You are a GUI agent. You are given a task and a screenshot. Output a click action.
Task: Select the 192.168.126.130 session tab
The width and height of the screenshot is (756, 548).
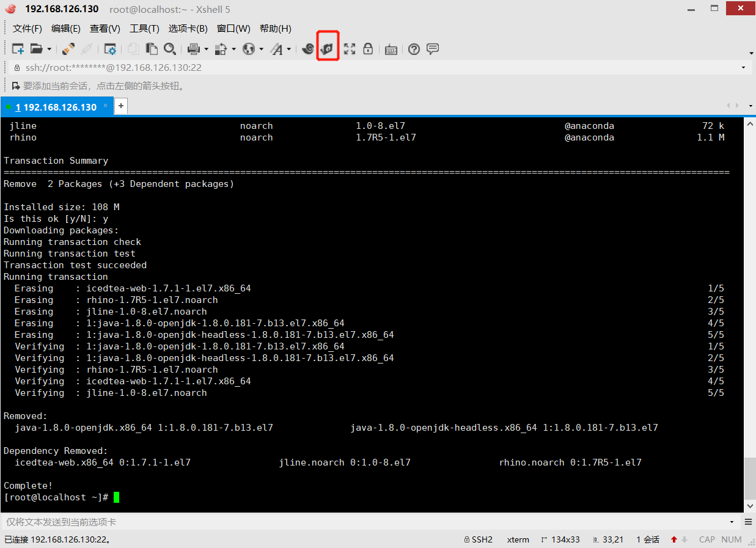(x=56, y=107)
